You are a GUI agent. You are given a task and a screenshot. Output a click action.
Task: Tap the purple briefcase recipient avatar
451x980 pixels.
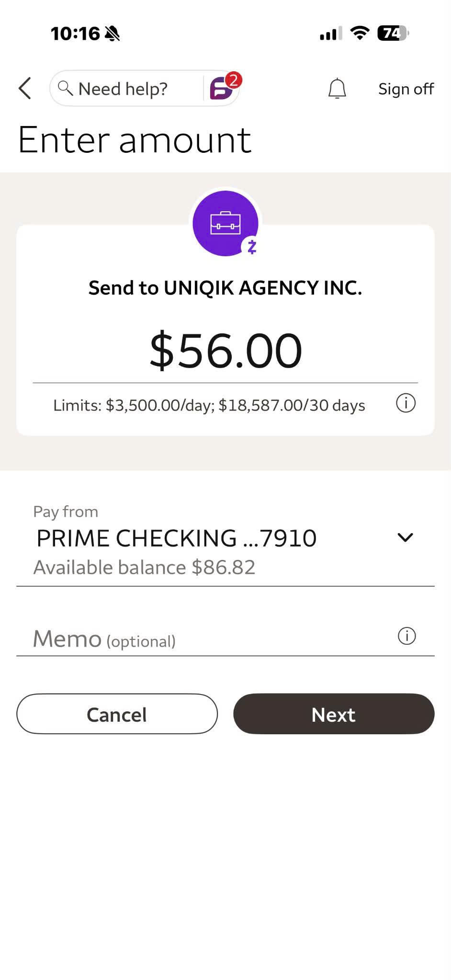click(x=225, y=223)
